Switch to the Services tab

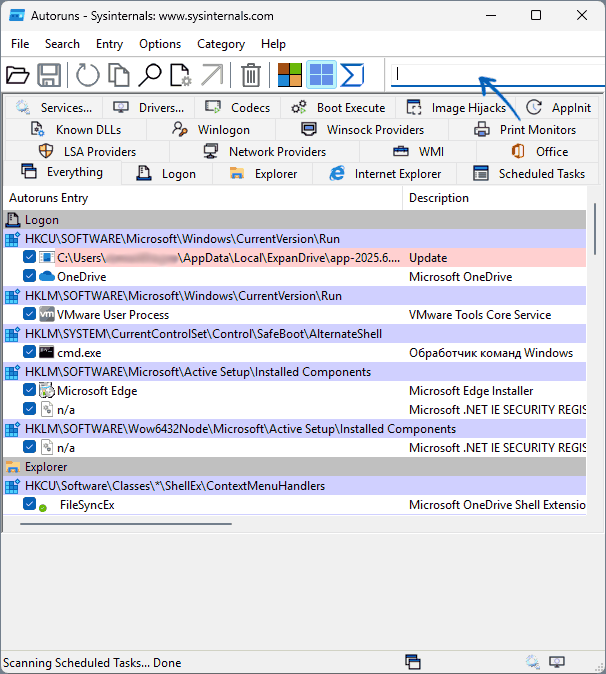54,107
